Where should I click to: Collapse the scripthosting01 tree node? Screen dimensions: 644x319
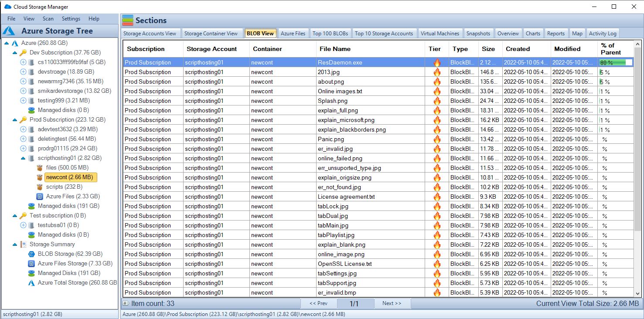click(23, 158)
